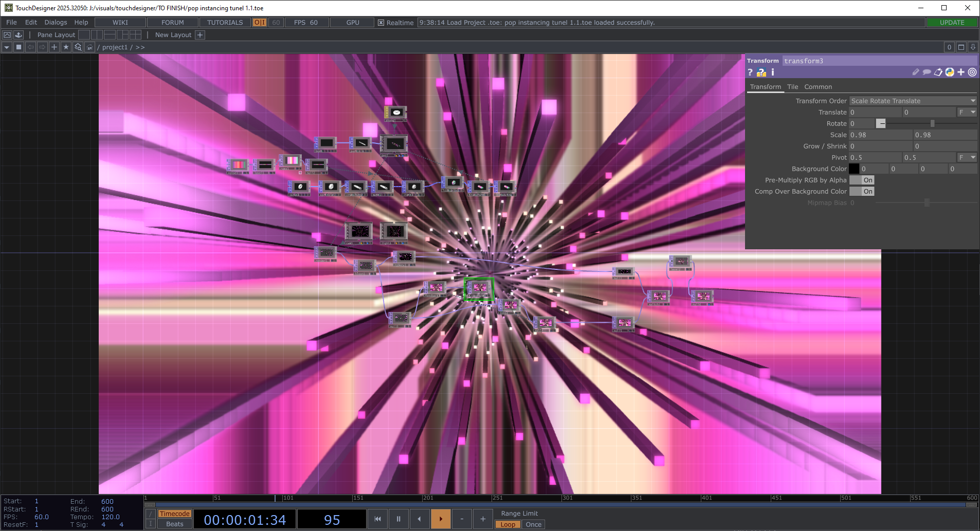The image size is (980, 531).
Task: Add a new layout with plus
Action: click(200, 35)
